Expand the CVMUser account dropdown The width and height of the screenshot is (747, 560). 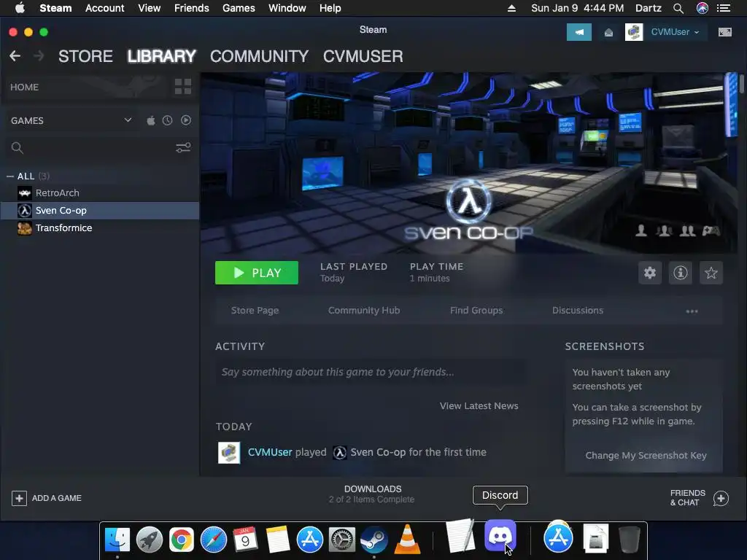coord(675,32)
